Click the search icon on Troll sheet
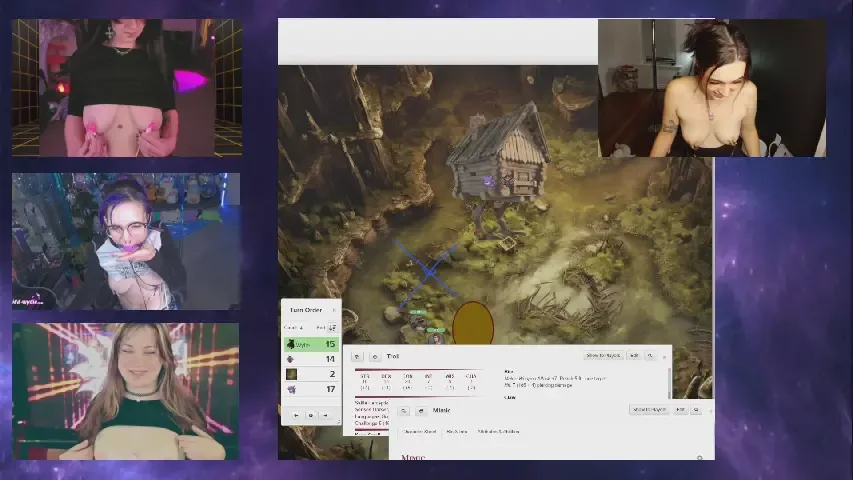The width and height of the screenshot is (853, 480). pyautogui.click(x=650, y=356)
